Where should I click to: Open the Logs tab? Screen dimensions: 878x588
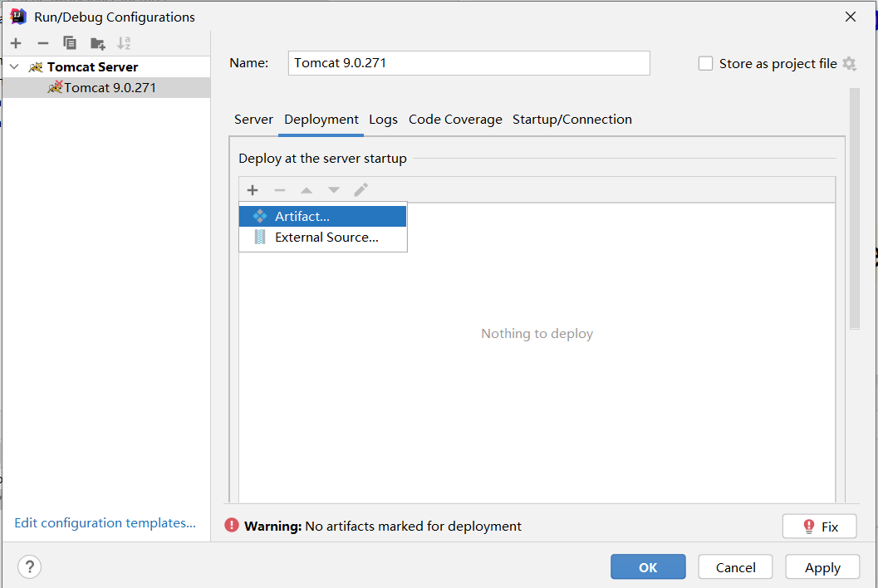(384, 120)
